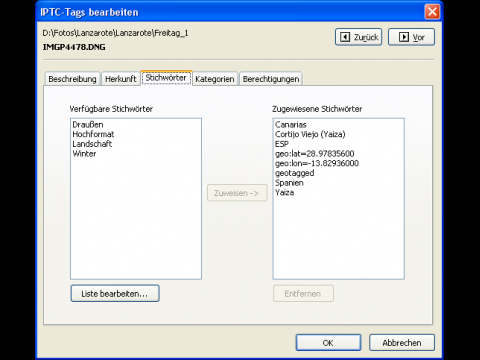Viewport: 480px width, 360px height.
Task: Select assigned keyword ESP
Action: point(282,144)
